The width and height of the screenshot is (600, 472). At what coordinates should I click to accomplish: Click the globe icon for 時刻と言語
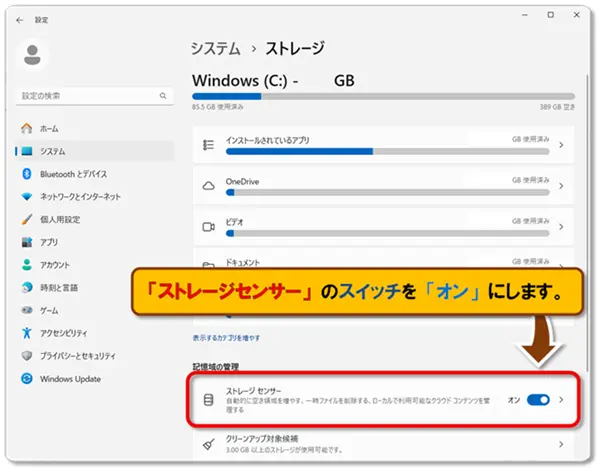tap(27, 287)
